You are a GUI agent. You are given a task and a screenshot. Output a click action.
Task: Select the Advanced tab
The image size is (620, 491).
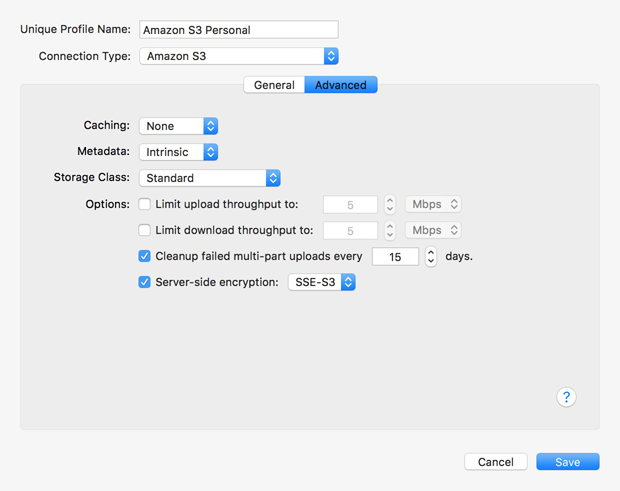tap(341, 85)
